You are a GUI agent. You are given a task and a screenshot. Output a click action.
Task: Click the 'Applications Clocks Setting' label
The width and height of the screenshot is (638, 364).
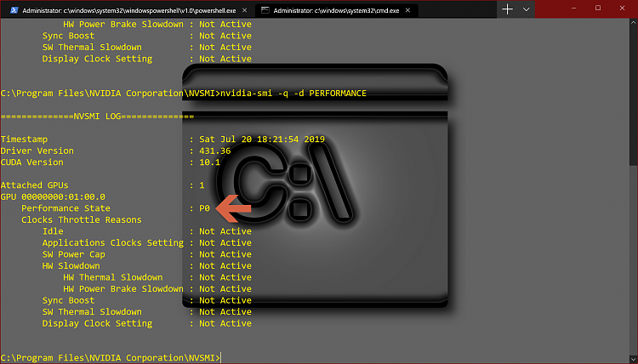(x=113, y=242)
